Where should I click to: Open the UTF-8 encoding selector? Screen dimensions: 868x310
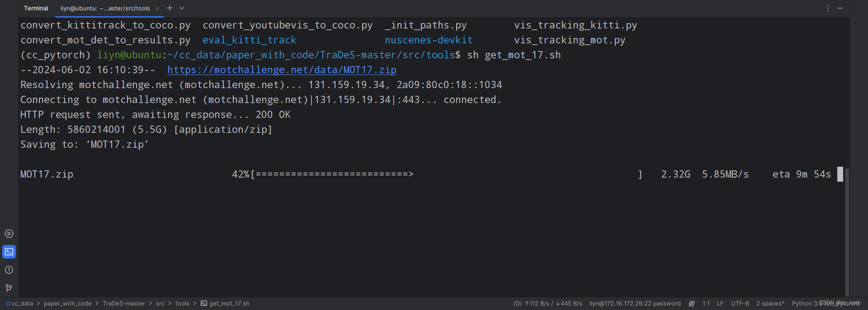[x=740, y=303]
